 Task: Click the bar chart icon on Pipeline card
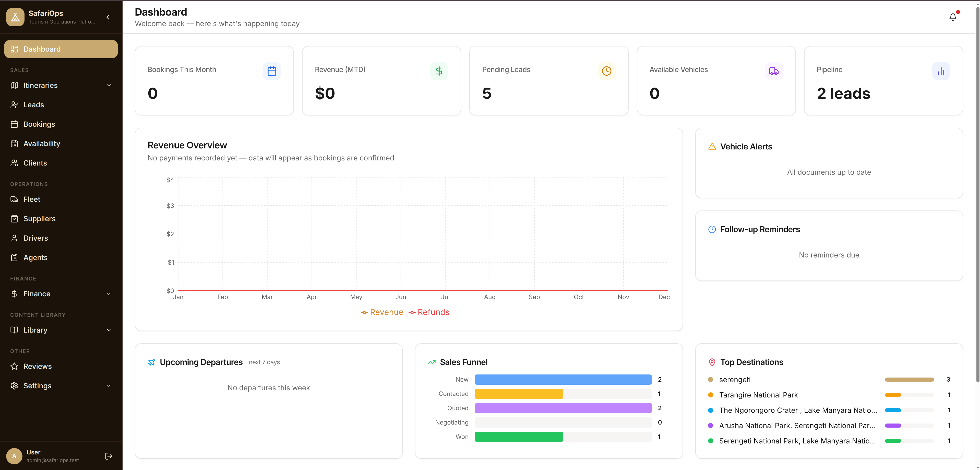tap(941, 71)
